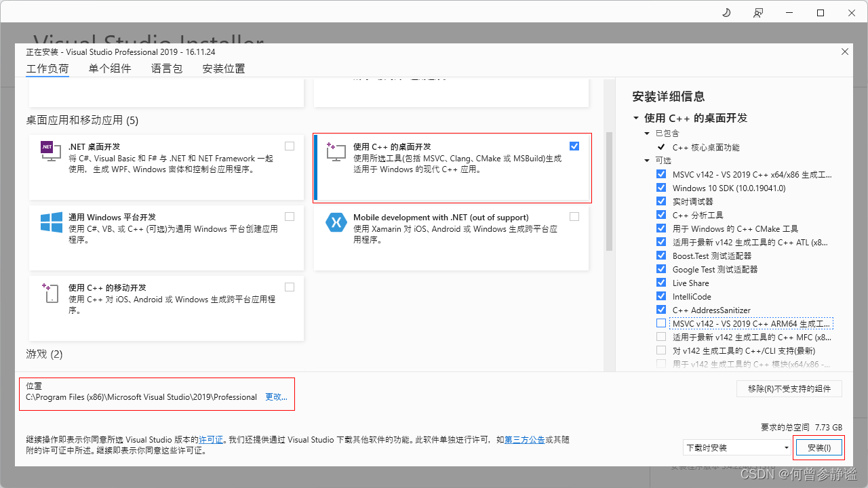The width and height of the screenshot is (868, 488).
Task: Check MSVC v142 ARM64 build tools
Action: coord(661,323)
